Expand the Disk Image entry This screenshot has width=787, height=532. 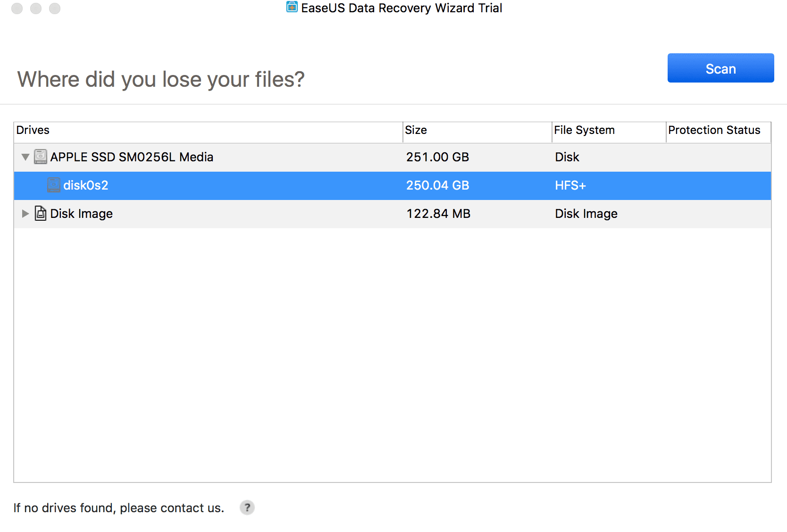(25, 214)
